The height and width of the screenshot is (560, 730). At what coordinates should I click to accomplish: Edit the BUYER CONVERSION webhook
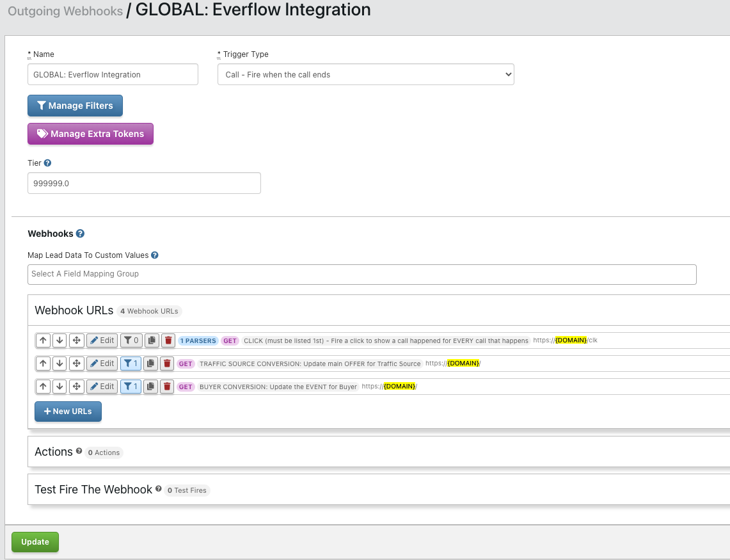click(102, 387)
